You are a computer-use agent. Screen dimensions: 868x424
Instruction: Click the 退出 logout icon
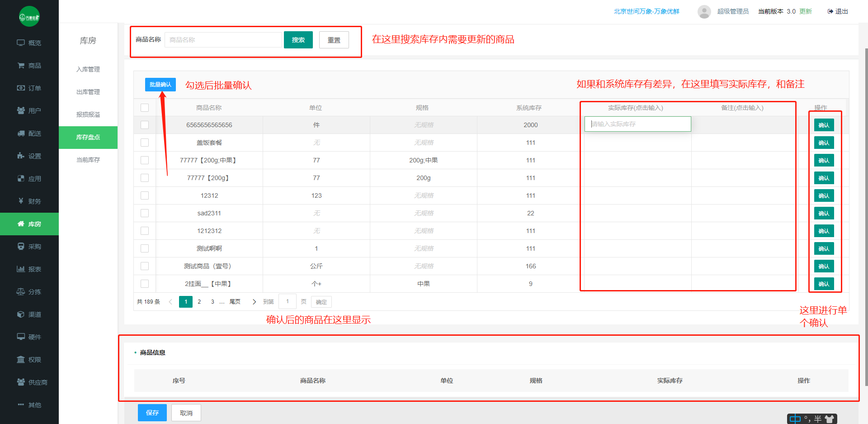(x=830, y=11)
